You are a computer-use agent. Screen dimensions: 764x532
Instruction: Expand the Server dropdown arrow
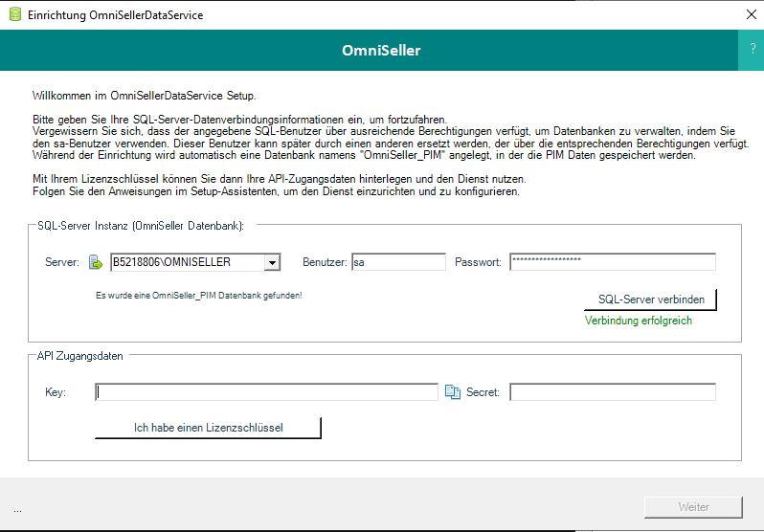(x=272, y=262)
